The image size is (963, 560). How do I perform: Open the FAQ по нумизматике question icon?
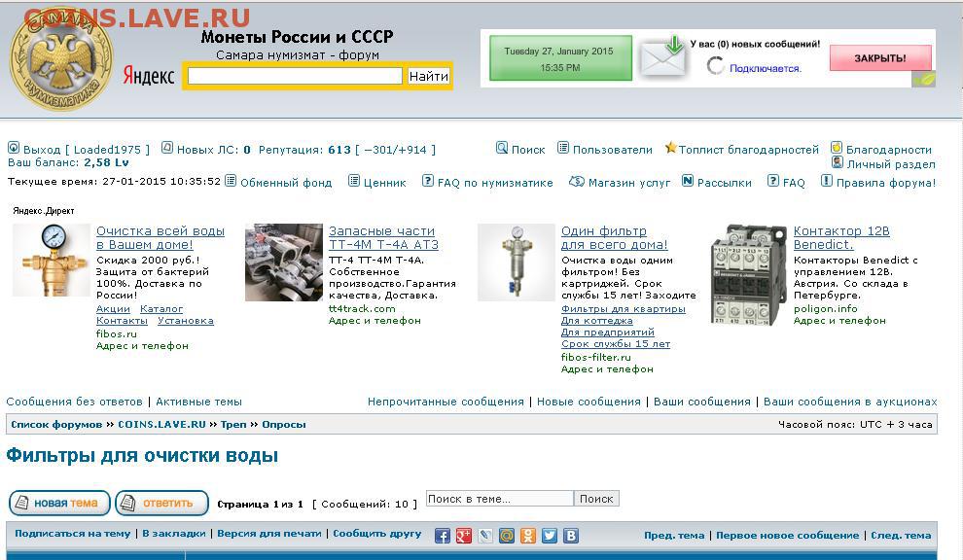coord(427,181)
